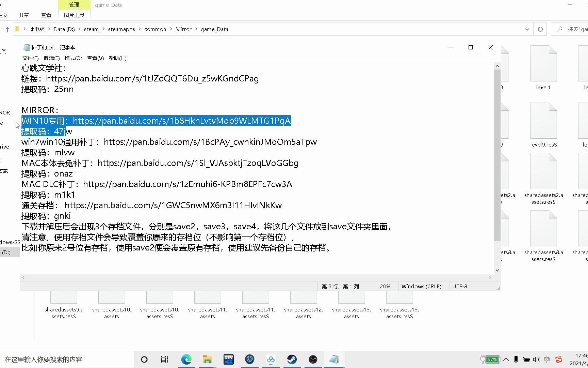Select the level9.resS file
The height and width of the screenshot is (368, 588).
click(543, 125)
